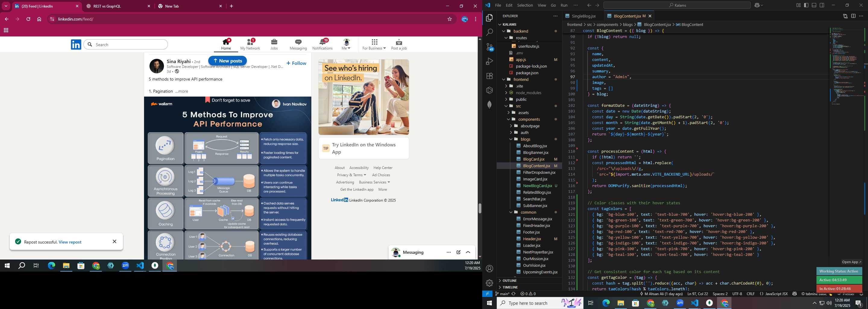Open the Me dropdown in LinkedIn

point(346,44)
